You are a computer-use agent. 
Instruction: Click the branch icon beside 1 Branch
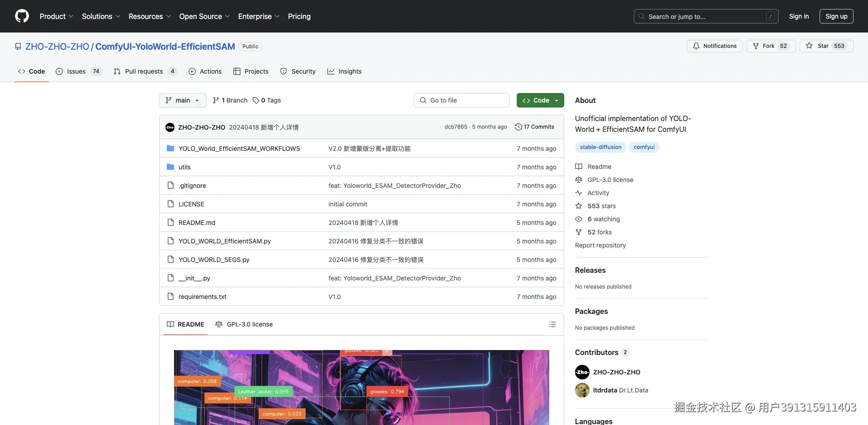[216, 100]
